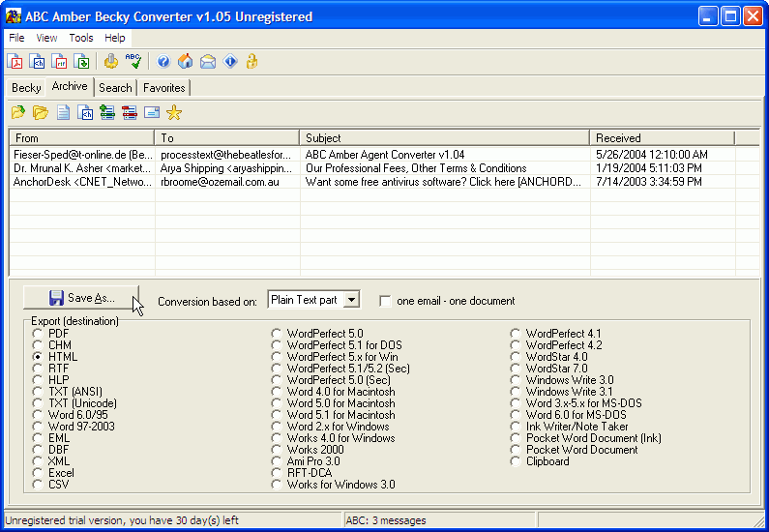The image size is (769, 532).
Task: Select the Archive tab
Action: coord(70,86)
